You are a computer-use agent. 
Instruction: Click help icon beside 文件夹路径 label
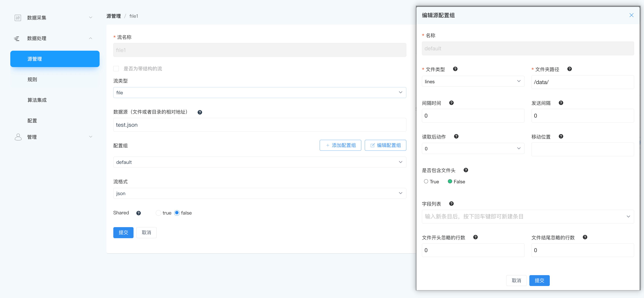(569, 69)
